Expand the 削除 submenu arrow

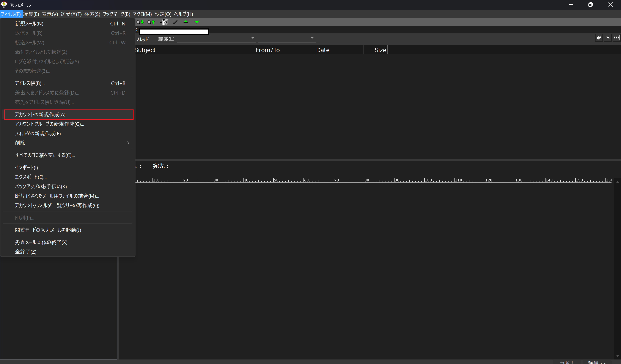click(128, 143)
